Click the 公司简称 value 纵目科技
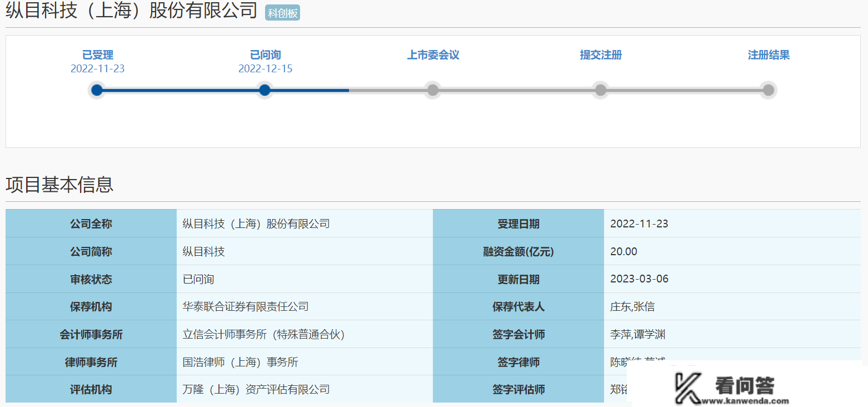868x407 pixels. point(204,251)
